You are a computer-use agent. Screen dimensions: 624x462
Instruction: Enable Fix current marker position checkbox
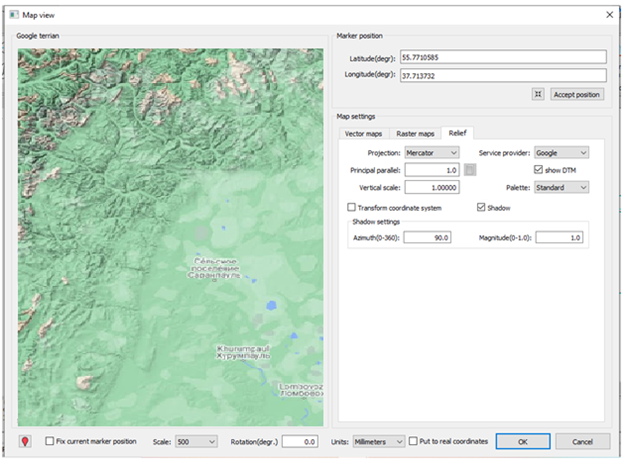tap(51, 441)
